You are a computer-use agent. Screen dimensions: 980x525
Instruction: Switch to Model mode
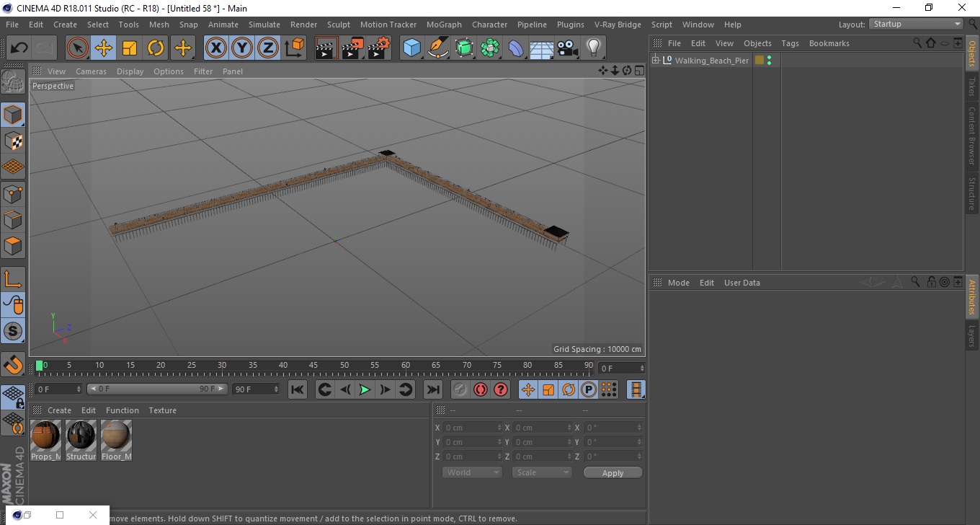[x=13, y=115]
